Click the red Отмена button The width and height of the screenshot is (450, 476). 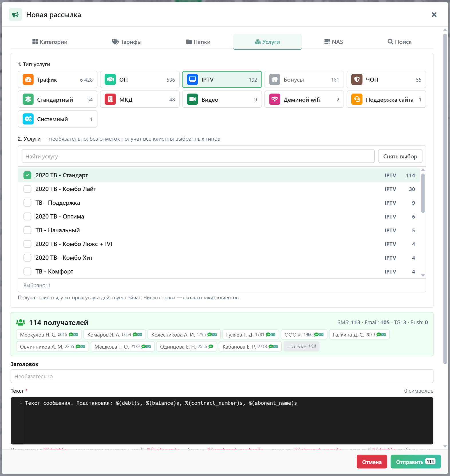coord(372,462)
